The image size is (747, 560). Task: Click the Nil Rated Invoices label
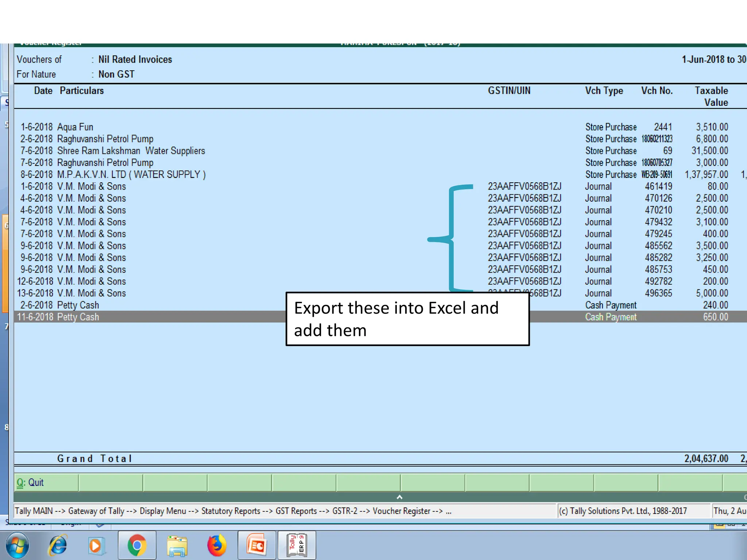tap(135, 59)
